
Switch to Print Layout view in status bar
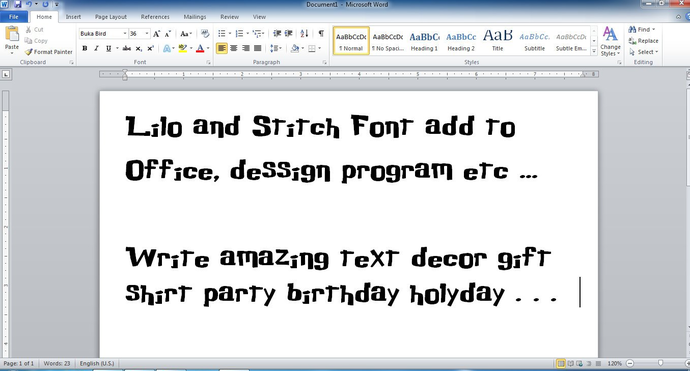pos(561,364)
